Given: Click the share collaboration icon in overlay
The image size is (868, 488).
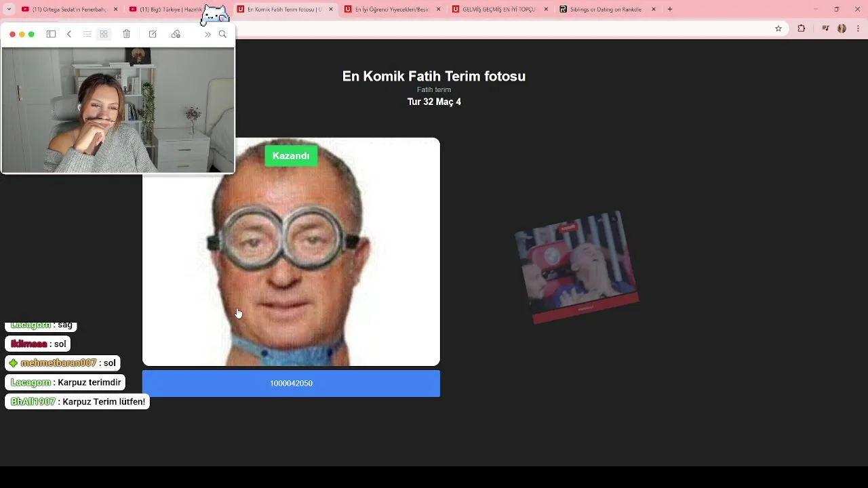Looking at the screenshot, I should 176,34.
